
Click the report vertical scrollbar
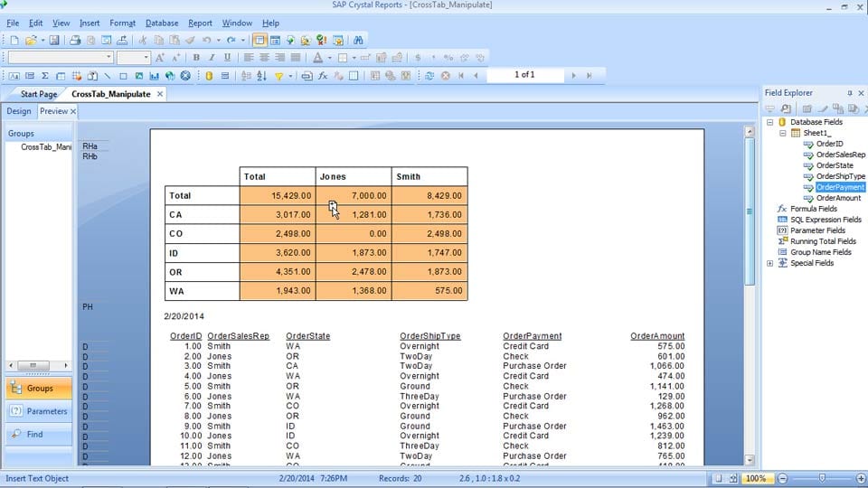[750, 296]
